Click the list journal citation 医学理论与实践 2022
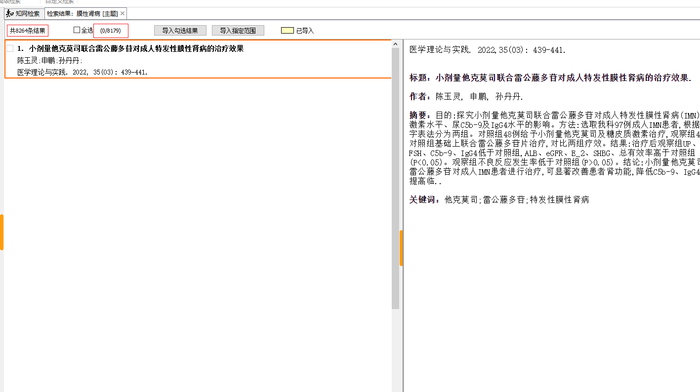 (83, 72)
